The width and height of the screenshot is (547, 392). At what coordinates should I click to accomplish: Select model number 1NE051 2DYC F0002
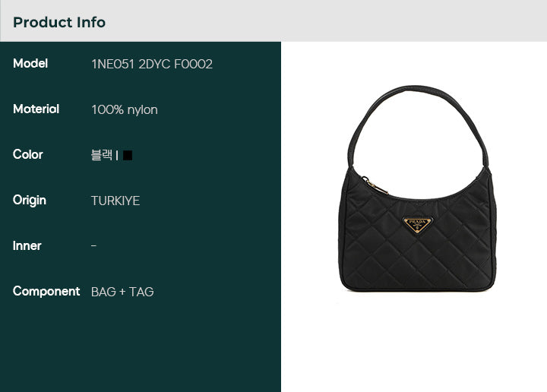[x=152, y=64]
